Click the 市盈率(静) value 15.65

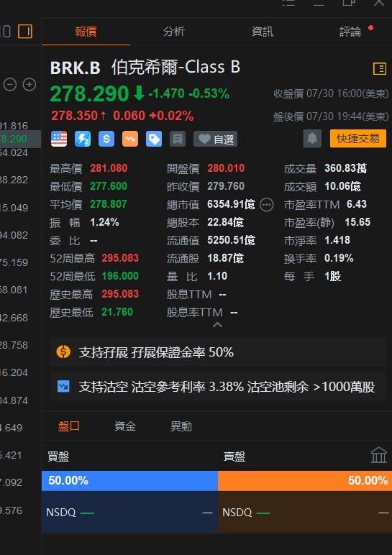tap(357, 222)
